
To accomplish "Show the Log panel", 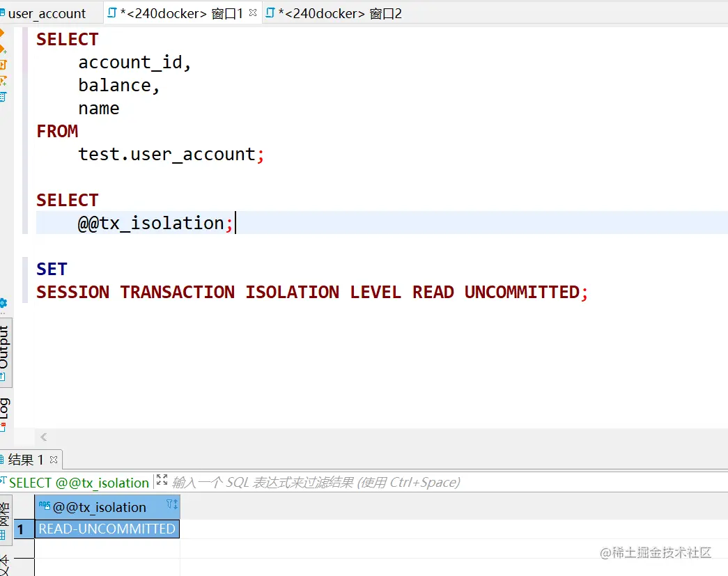I will (x=5, y=414).
